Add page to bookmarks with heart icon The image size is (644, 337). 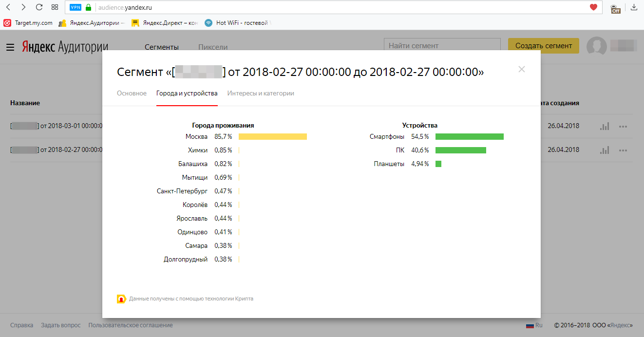pyautogui.click(x=593, y=7)
